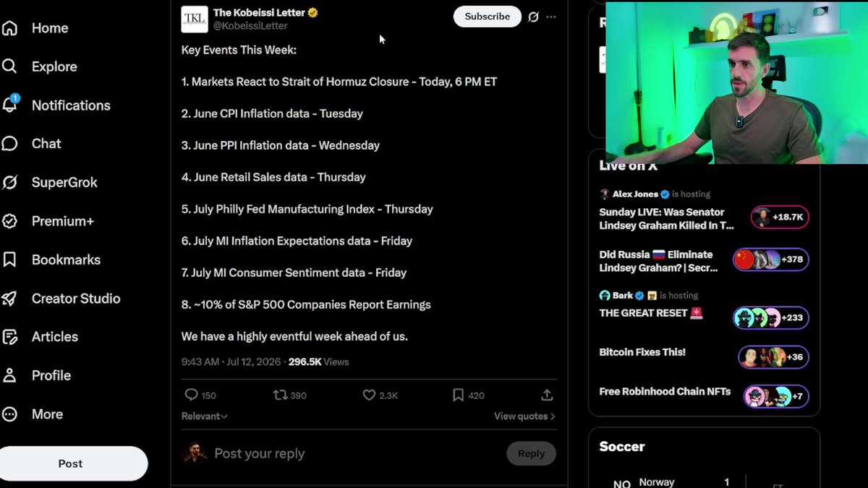Open the Notifications bell icon

tap(9, 105)
